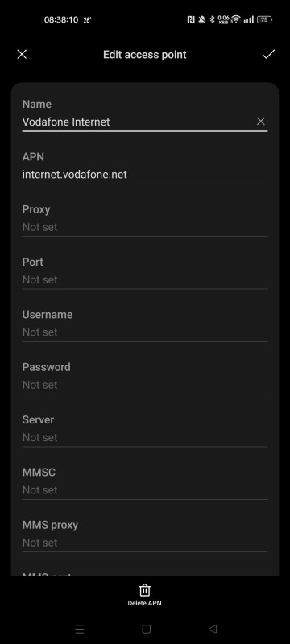
Task: Set the Server field
Action: click(144, 430)
